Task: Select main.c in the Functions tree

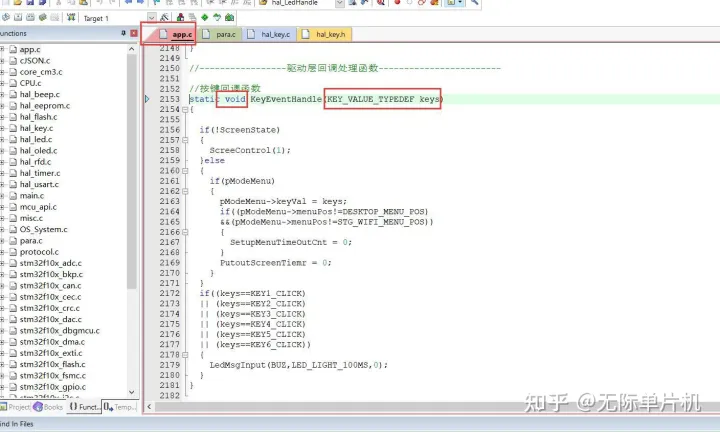Action: click(x=32, y=196)
